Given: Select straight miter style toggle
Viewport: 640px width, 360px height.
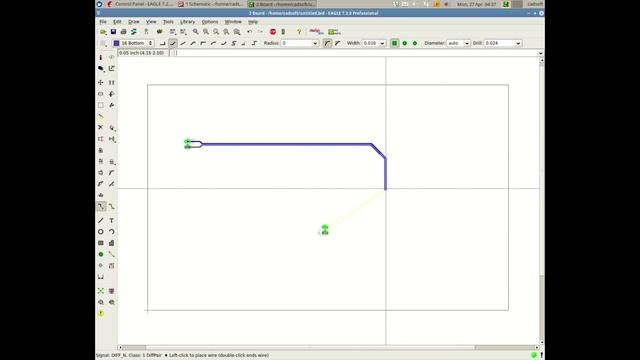Looking at the screenshot, I should tap(338, 43).
